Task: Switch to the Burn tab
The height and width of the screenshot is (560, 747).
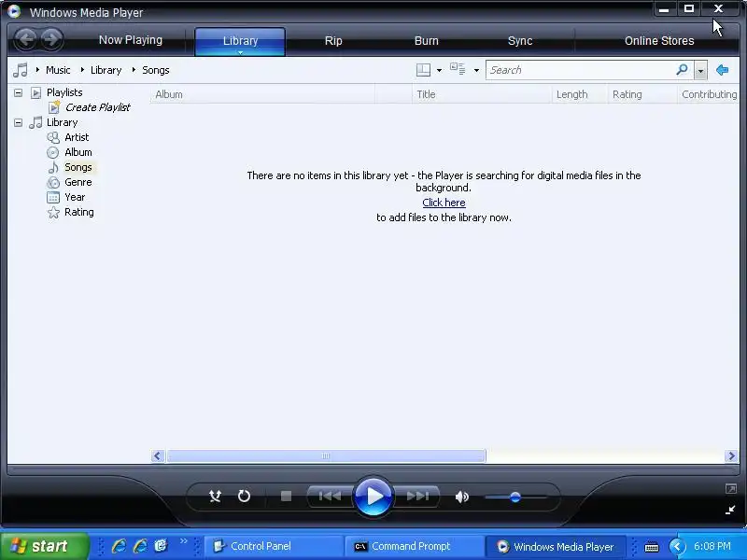Action: point(427,41)
